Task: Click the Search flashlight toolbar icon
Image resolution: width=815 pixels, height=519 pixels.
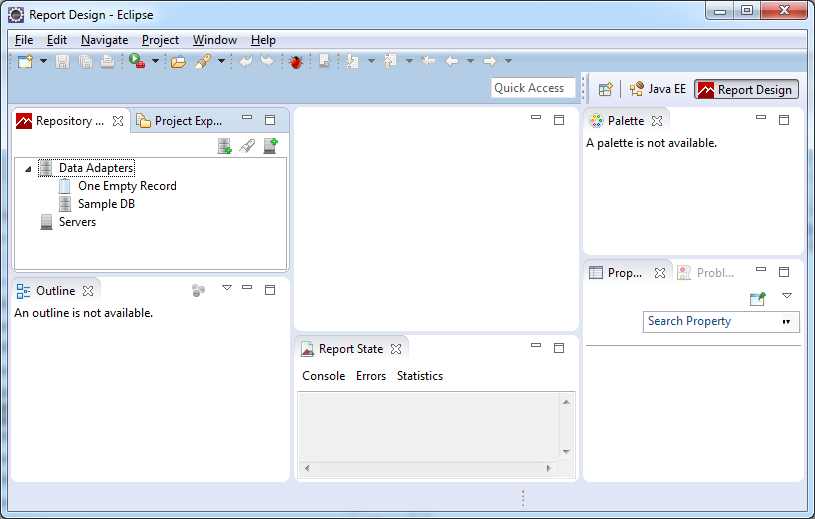Action: 203,61
